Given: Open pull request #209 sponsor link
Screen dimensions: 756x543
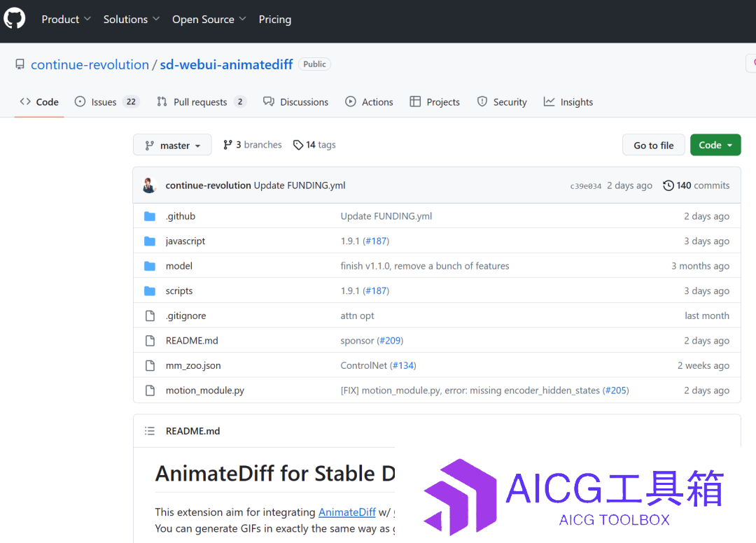Looking at the screenshot, I should (390, 341).
